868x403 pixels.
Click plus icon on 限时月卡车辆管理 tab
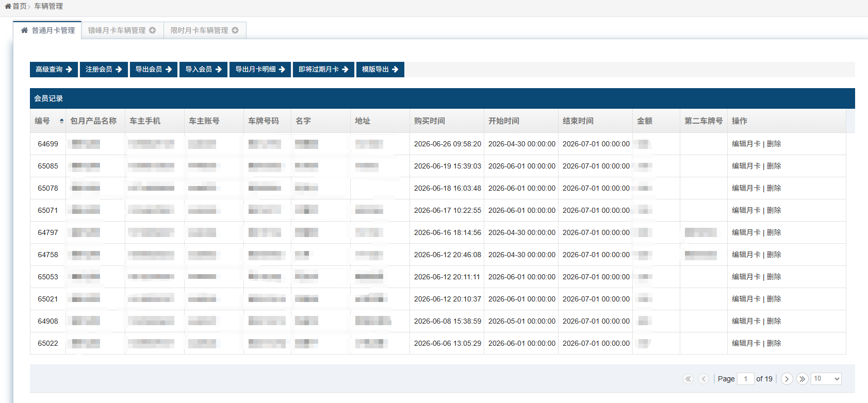tap(235, 30)
